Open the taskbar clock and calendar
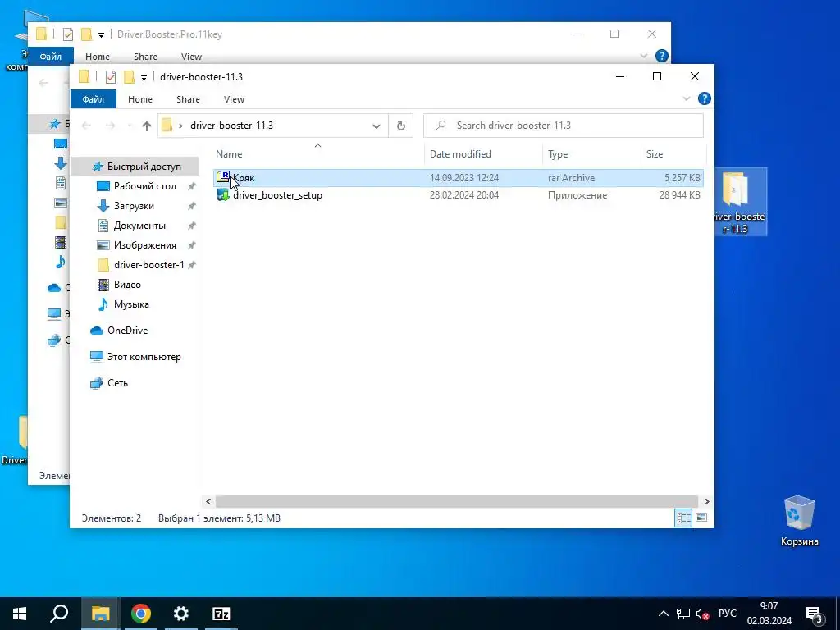The height and width of the screenshot is (630, 840). [769, 614]
